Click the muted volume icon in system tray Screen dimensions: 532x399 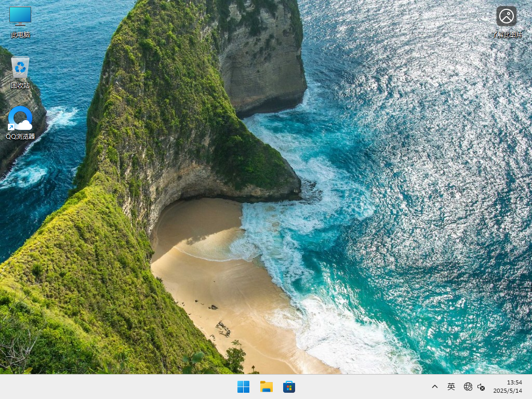[481, 387]
